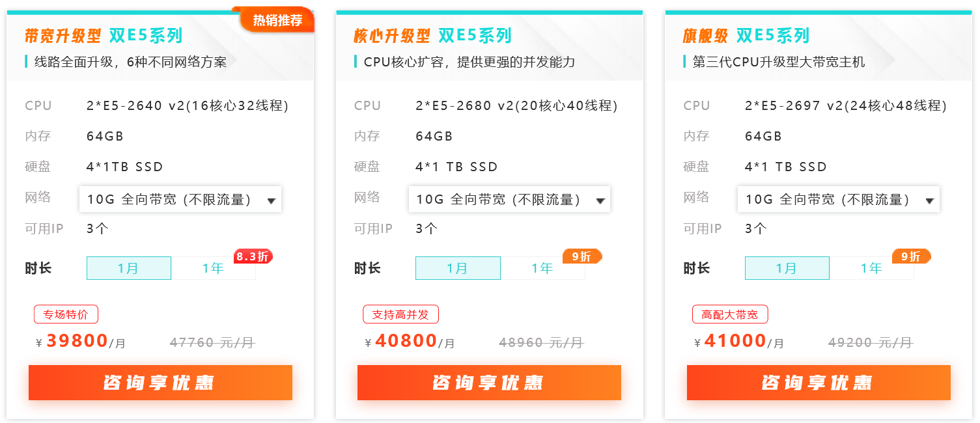Click 咨询享优惠 under 41000 price
Image resolution: width=980 pixels, height=423 pixels.
[819, 383]
